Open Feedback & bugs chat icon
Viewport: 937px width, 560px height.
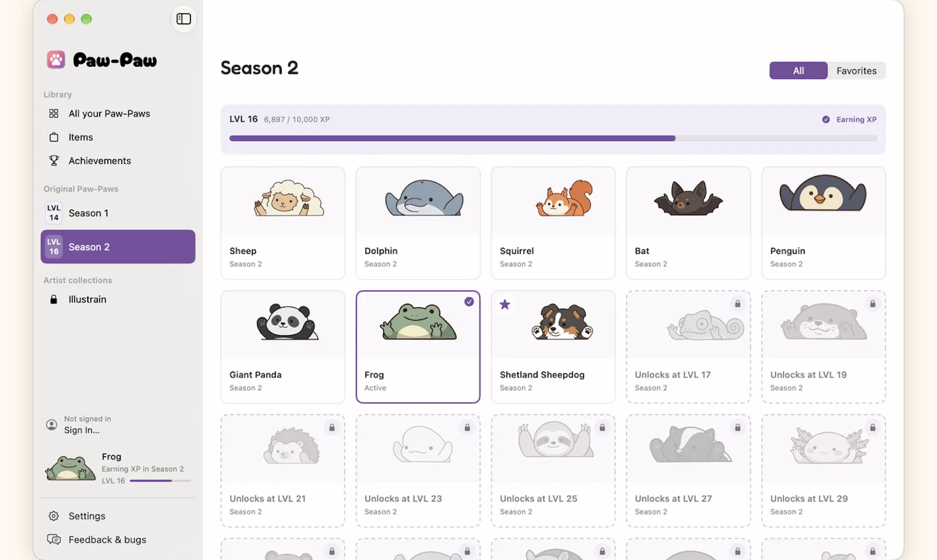click(54, 539)
